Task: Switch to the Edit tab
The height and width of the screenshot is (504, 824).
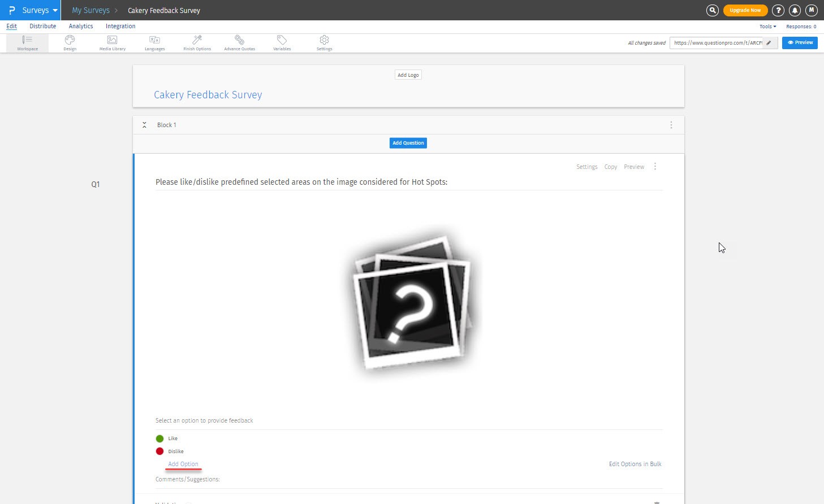Action: [x=11, y=27]
